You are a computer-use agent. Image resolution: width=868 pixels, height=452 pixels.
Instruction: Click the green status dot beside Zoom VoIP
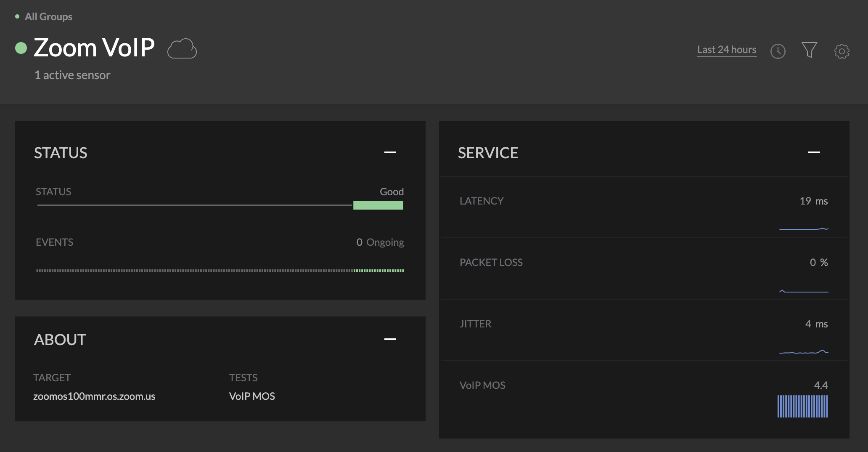point(21,48)
